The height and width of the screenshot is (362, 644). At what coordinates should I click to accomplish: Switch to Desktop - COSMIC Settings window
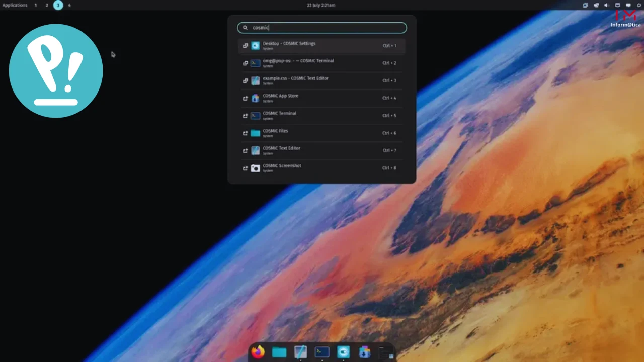coord(322,46)
